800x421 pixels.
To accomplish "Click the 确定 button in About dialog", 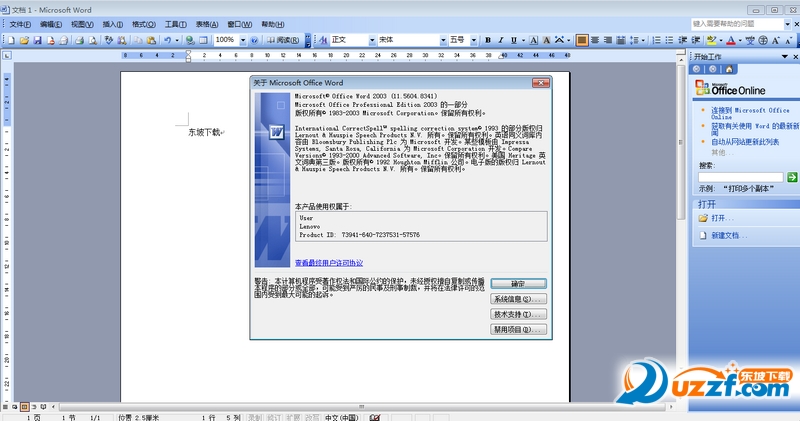I will coord(518,284).
